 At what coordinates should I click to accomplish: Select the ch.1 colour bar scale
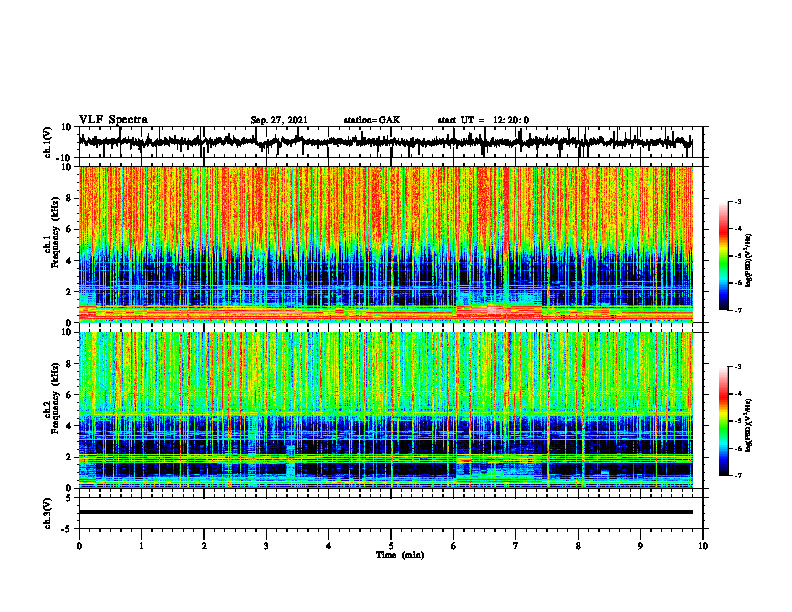[x=724, y=256]
